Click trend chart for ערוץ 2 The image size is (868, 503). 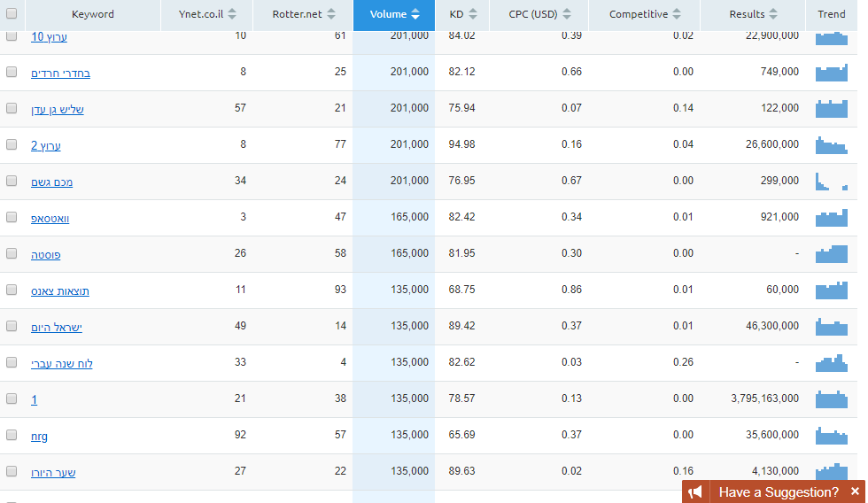pyautogui.click(x=832, y=145)
